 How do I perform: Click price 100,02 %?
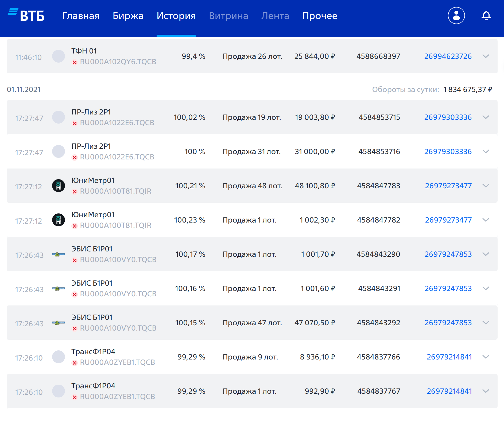click(189, 117)
